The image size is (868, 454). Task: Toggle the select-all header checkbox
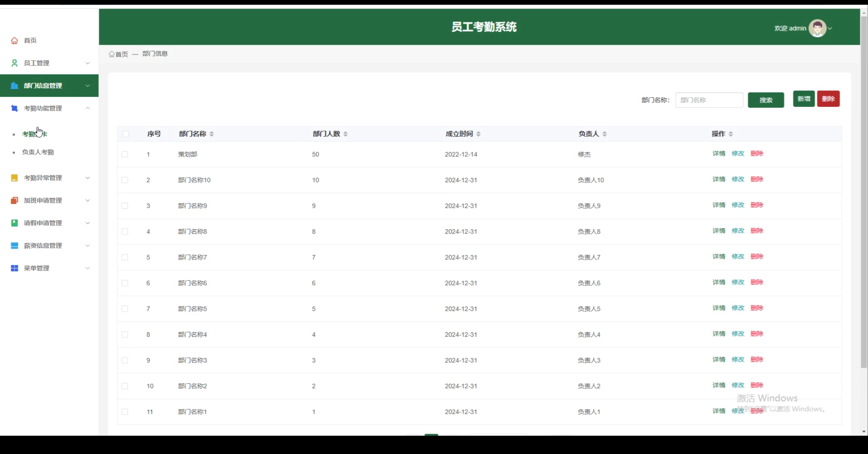click(x=125, y=134)
